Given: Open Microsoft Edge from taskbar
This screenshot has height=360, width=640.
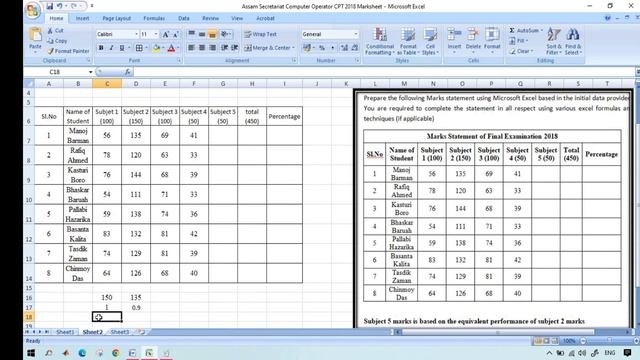Looking at the screenshot, I should (82, 353).
